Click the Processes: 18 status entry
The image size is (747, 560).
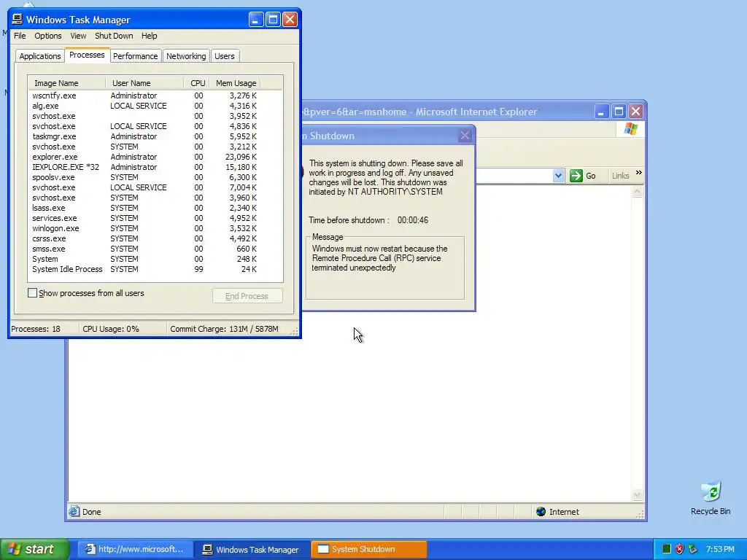36,329
